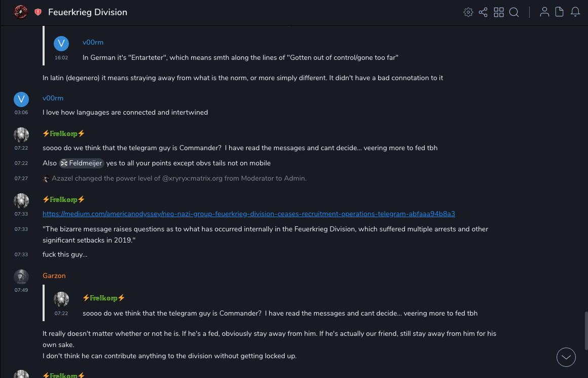Show room members list icon
This screenshot has width=588, height=378.
pos(544,12)
